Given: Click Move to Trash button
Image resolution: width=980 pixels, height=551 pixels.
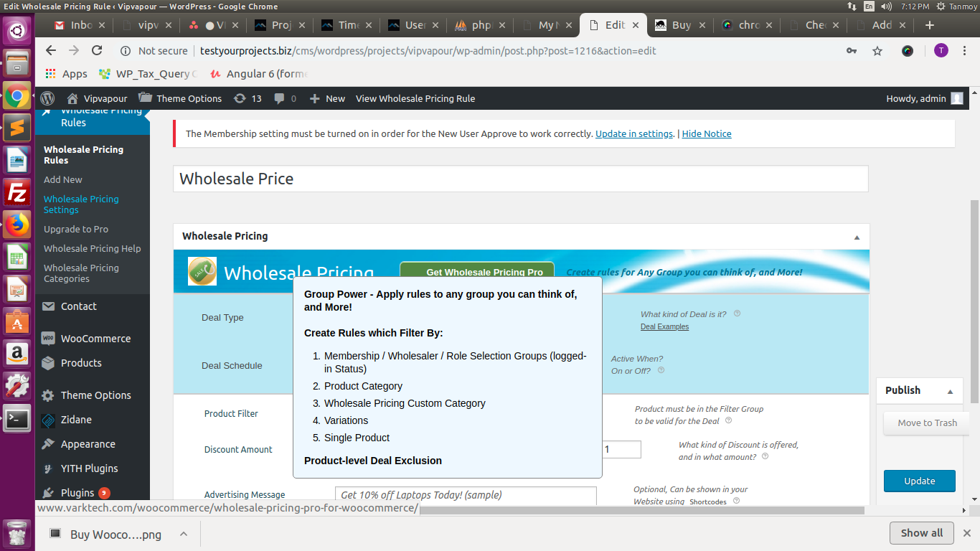Looking at the screenshot, I should [927, 423].
